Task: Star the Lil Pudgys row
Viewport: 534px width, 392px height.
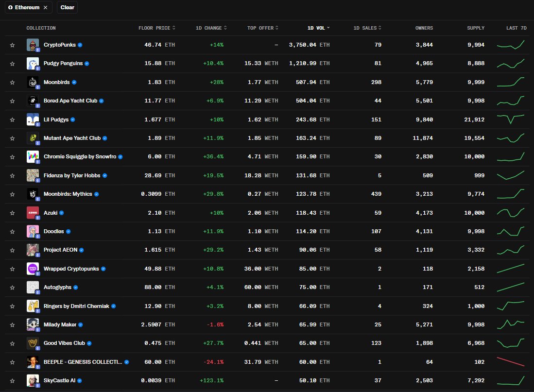Action: (12, 119)
